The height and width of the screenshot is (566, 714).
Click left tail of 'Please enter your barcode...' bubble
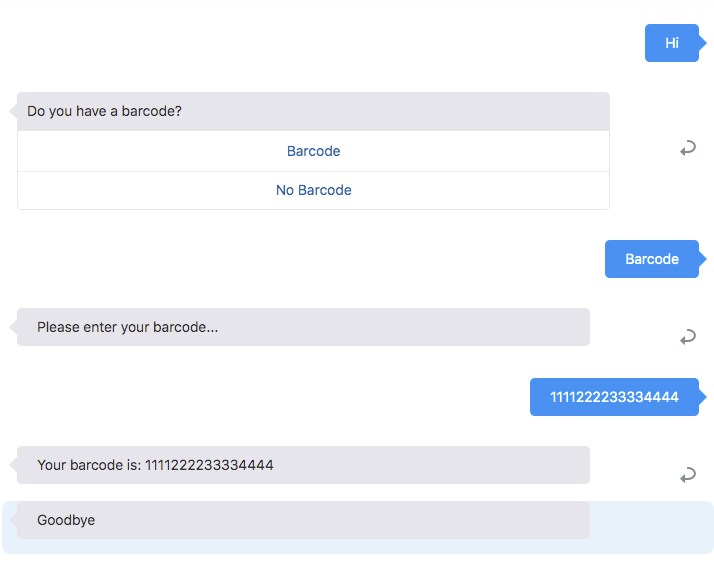pos(13,327)
